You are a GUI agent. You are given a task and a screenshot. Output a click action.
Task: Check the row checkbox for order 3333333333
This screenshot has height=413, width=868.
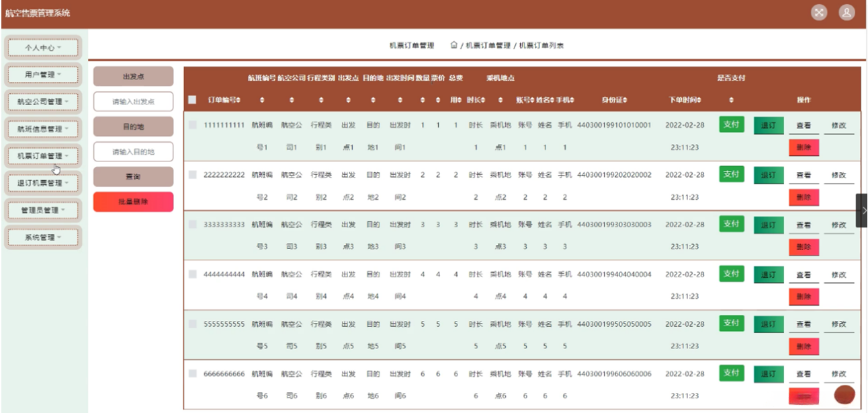193,225
